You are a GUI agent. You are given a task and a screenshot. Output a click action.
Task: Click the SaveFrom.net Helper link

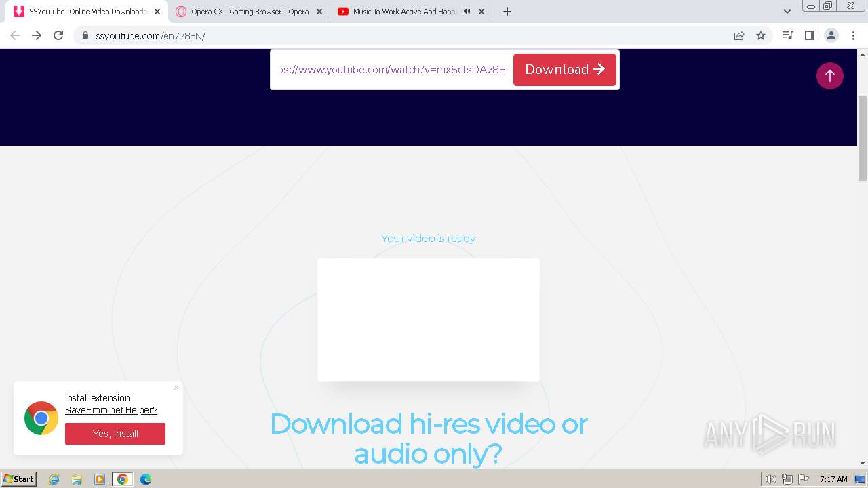click(x=111, y=410)
